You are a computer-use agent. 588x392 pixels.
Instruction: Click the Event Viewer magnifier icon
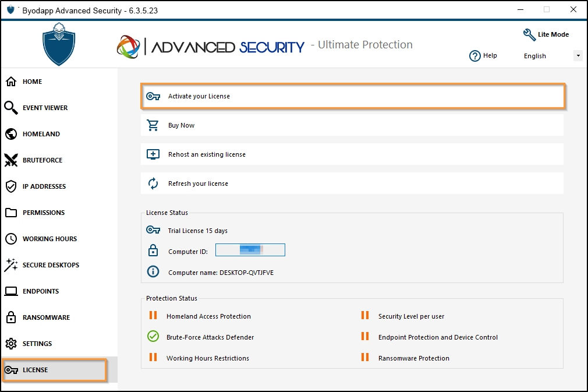(x=11, y=108)
